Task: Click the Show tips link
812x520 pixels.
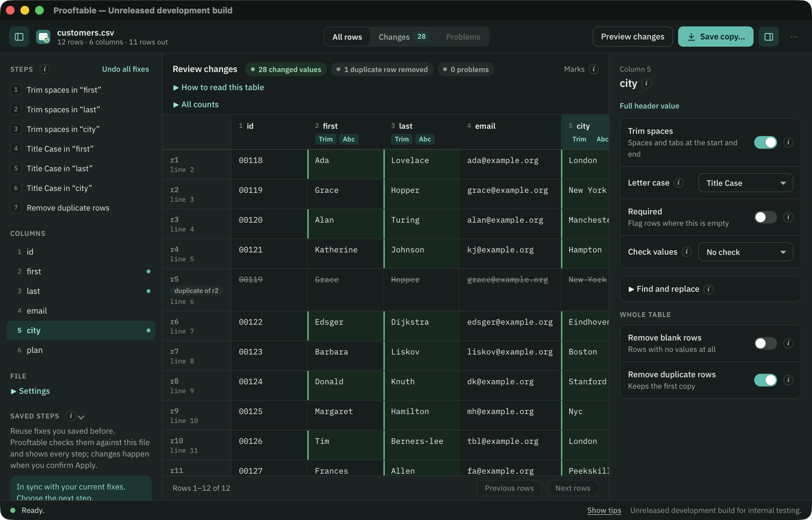Action: pos(604,510)
